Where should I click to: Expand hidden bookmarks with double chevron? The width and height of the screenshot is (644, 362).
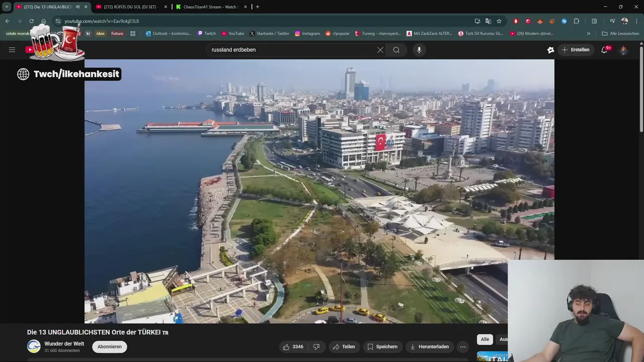(589, 34)
